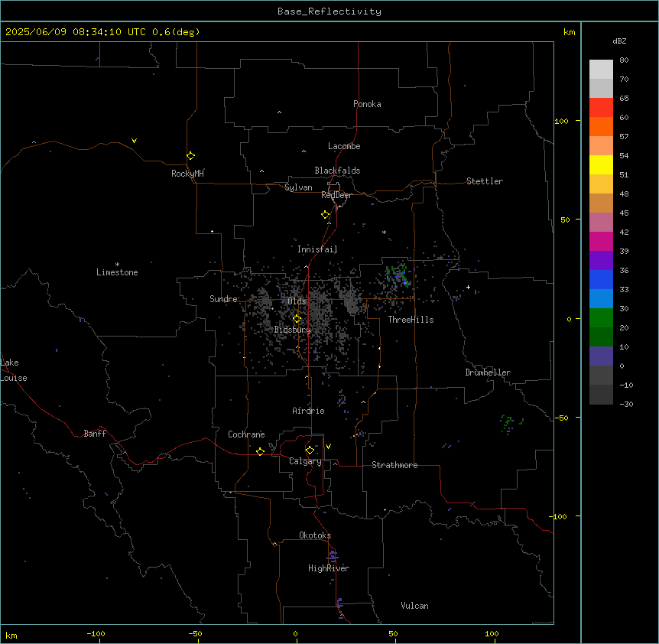
Task: Click the Strathmore city label
Action: 394,465
